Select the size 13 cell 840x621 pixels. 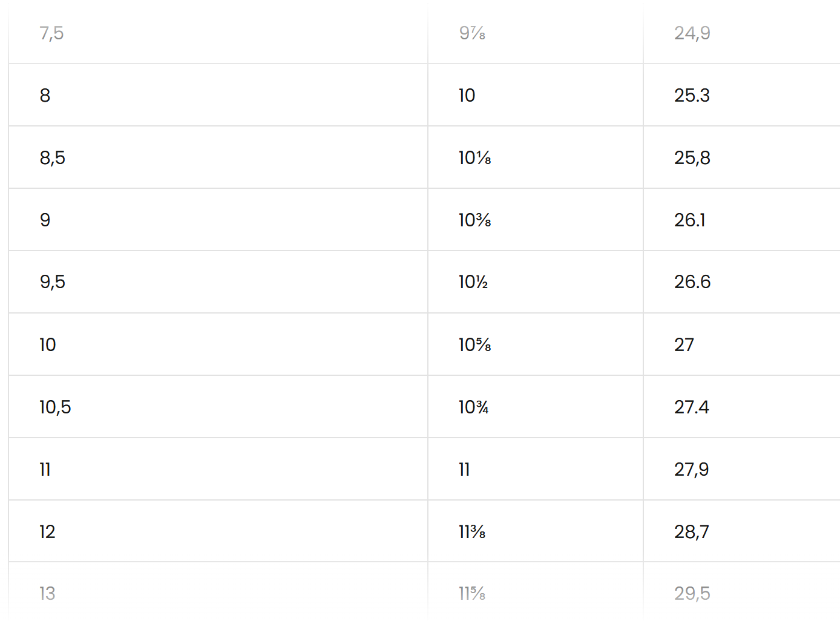click(47, 594)
